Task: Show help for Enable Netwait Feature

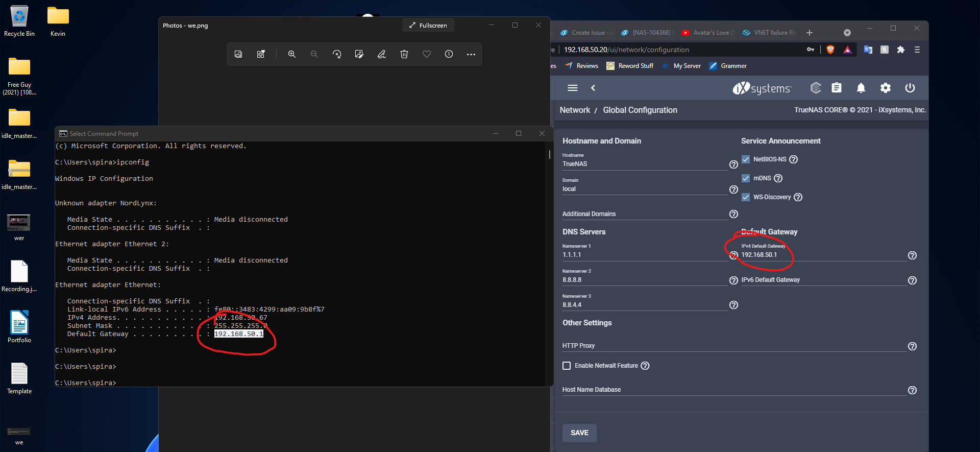Action: (x=645, y=366)
